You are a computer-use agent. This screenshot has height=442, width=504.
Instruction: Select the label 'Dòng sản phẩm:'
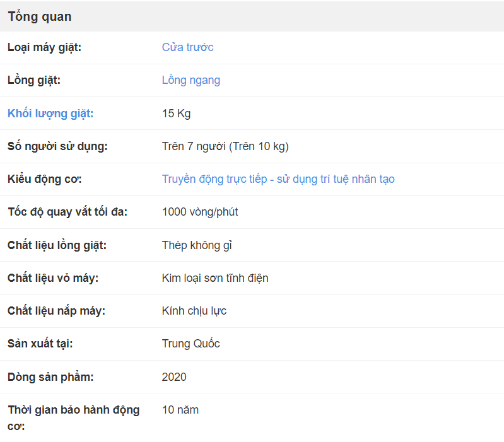(50, 377)
